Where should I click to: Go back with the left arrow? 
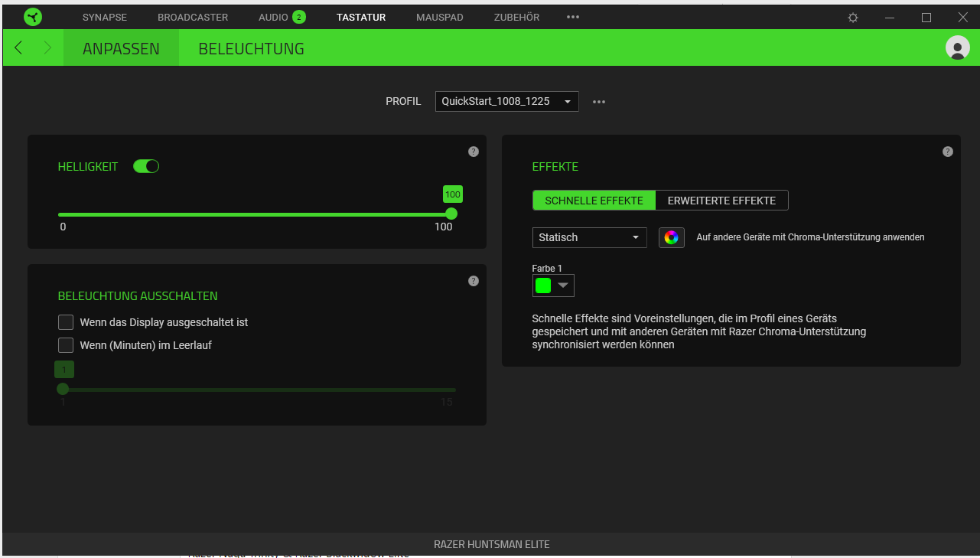[19, 47]
